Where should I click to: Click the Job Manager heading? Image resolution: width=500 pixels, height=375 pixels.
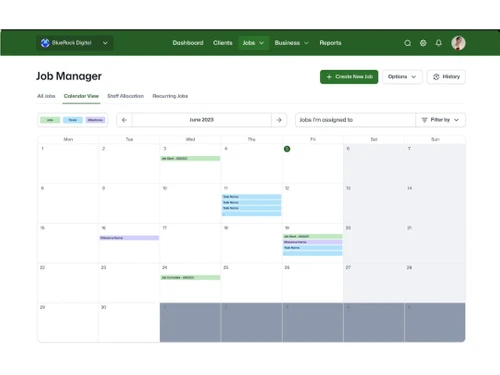[x=69, y=76]
